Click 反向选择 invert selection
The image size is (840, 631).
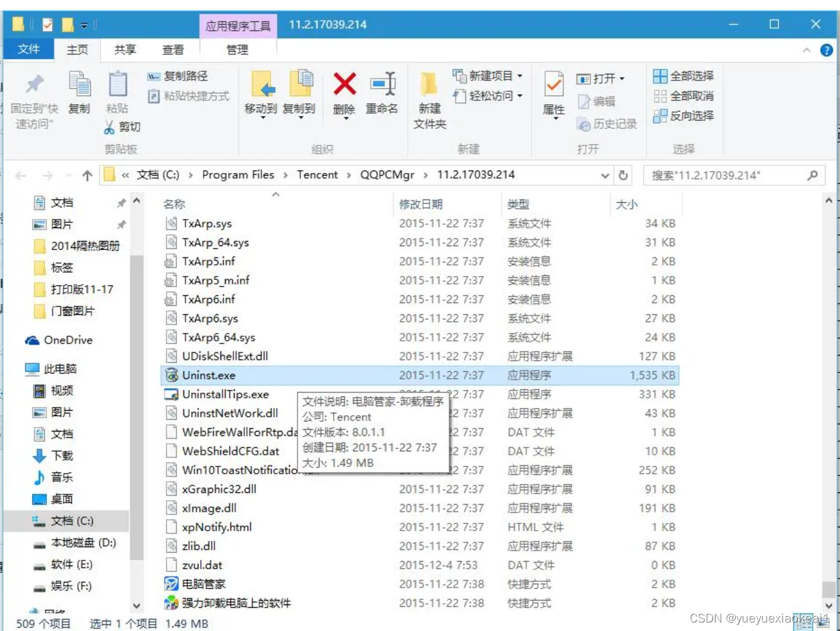[x=684, y=116]
